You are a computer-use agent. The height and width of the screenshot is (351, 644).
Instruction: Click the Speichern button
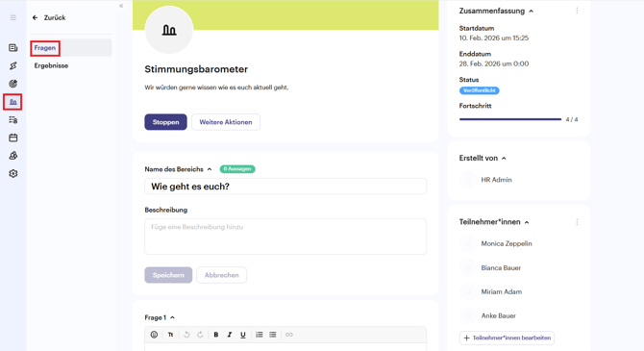(x=168, y=275)
